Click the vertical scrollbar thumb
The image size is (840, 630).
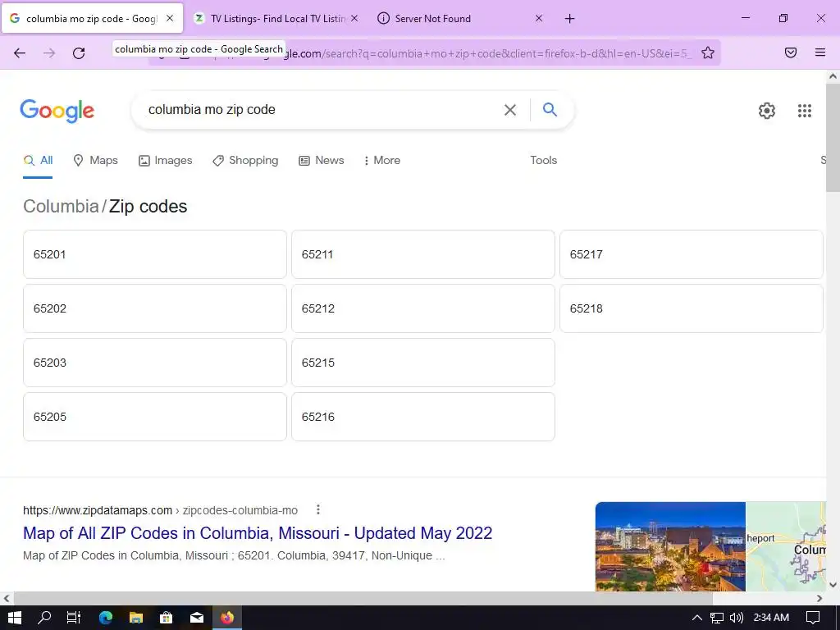(833, 138)
